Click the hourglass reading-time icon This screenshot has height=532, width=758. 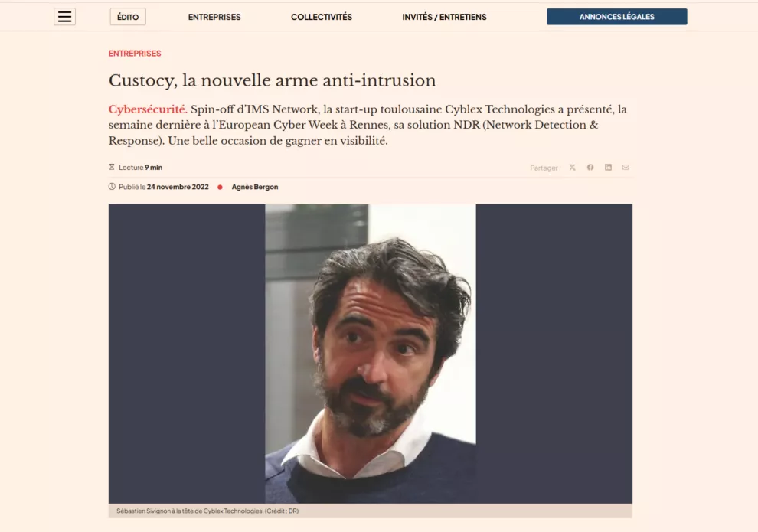tap(112, 167)
